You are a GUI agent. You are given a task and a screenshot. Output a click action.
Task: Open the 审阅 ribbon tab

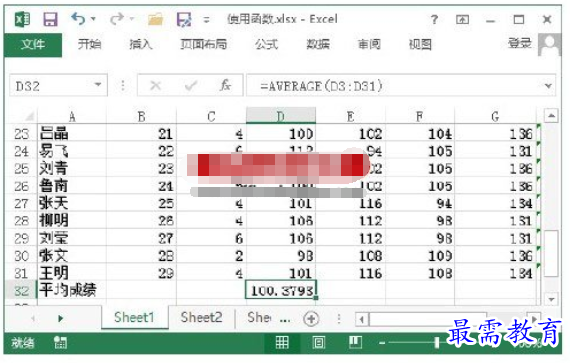pos(369,44)
